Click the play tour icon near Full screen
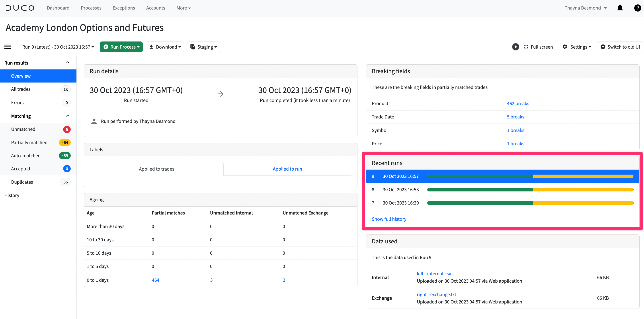Screen dimensions: 644x319 point(515,47)
